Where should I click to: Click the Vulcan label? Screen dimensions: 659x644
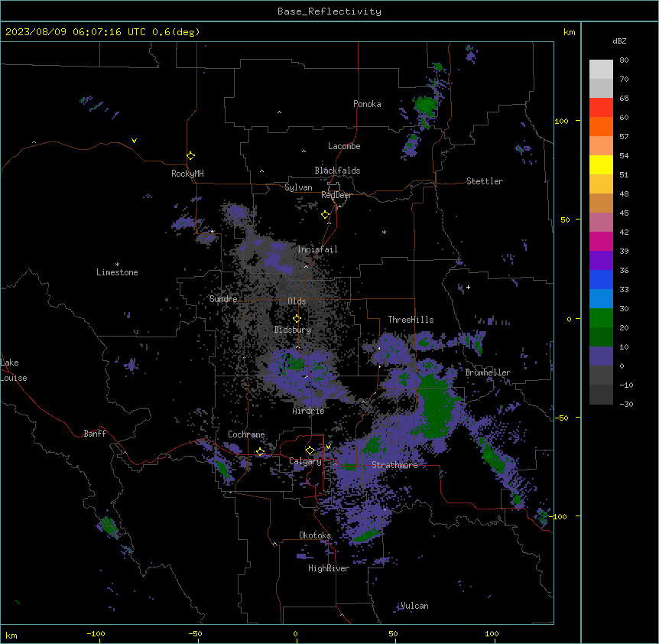[x=414, y=606]
